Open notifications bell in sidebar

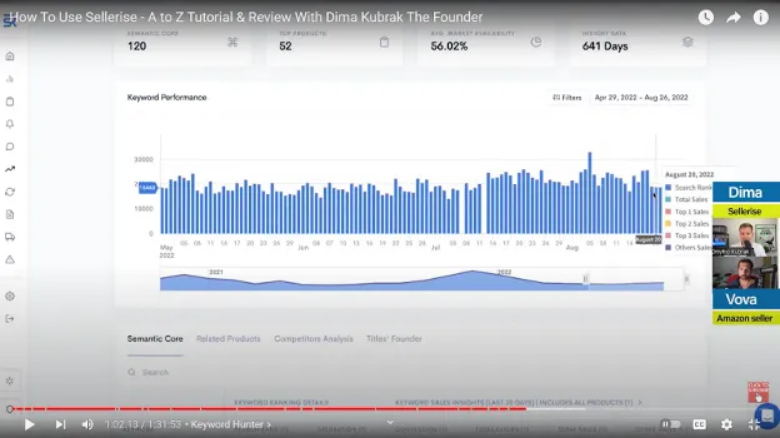[10, 124]
